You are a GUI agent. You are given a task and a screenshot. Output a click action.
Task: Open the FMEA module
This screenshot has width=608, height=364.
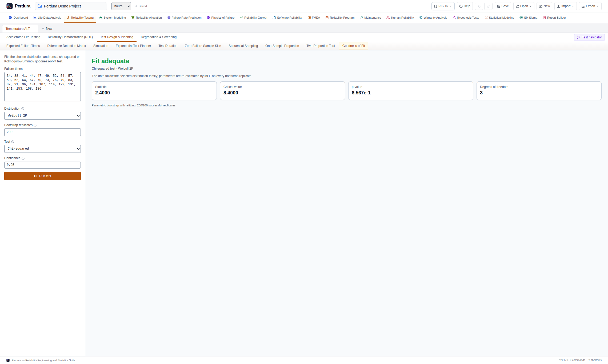coord(314,18)
